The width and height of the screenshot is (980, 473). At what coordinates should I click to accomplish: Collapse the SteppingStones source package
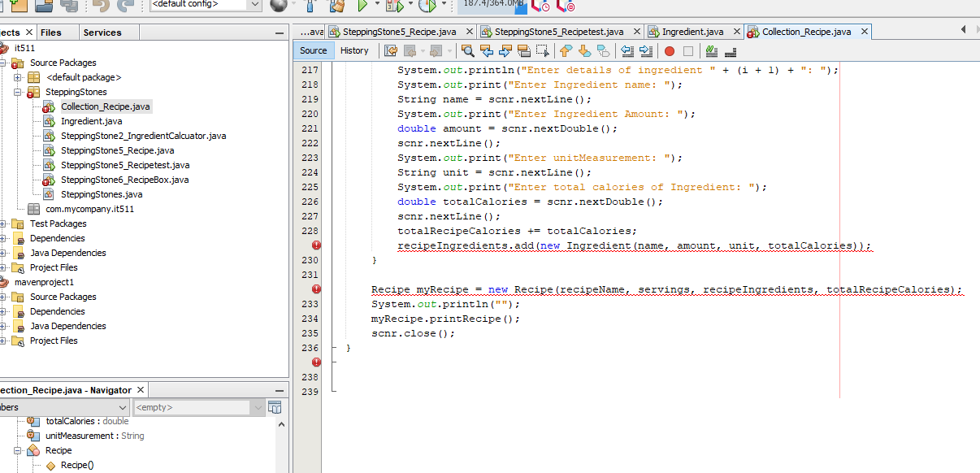click(x=16, y=92)
